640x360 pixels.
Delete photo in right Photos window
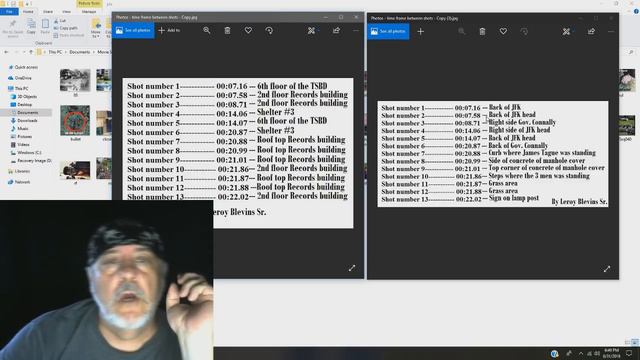482,31
